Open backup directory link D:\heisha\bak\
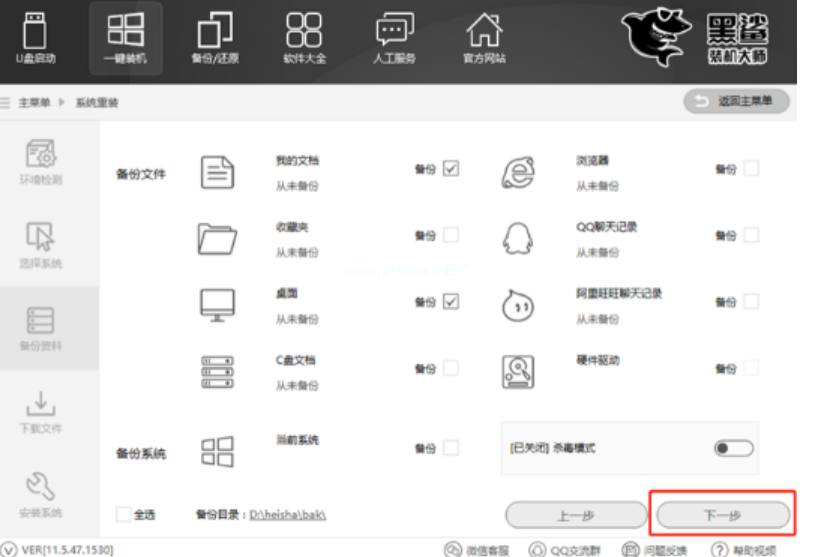822x557 pixels. 288,514
